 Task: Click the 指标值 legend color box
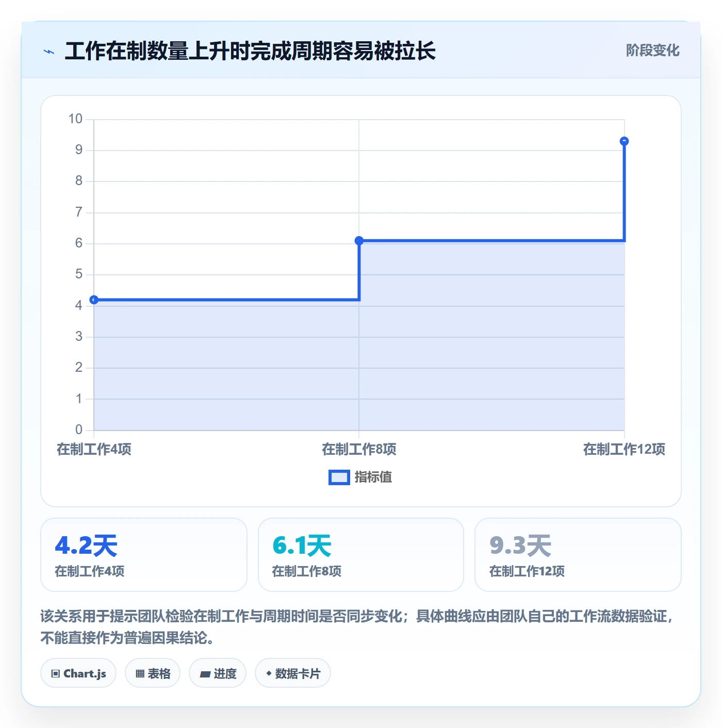tap(339, 477)
